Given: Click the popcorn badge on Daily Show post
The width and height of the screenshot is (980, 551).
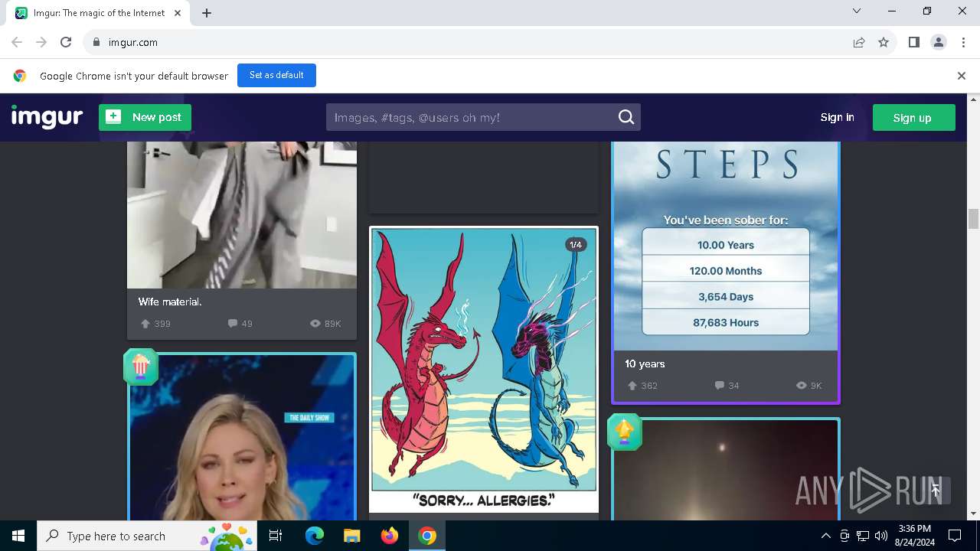Looking at the screenshot, I should 140,367.
